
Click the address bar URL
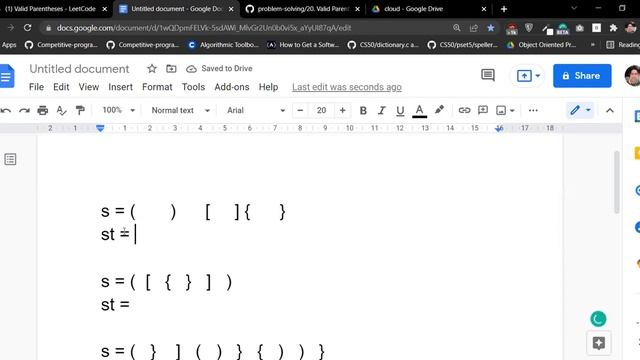(x=204, y=28)
